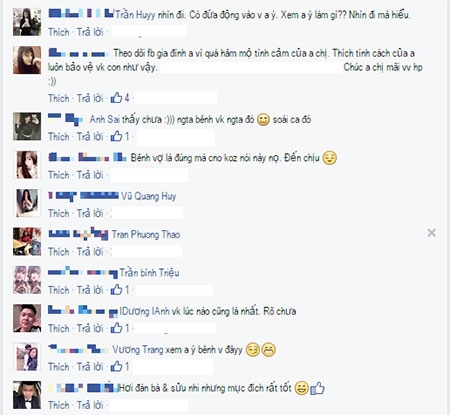Open avatar of last commenter in bow tie

tap(27, 395)
